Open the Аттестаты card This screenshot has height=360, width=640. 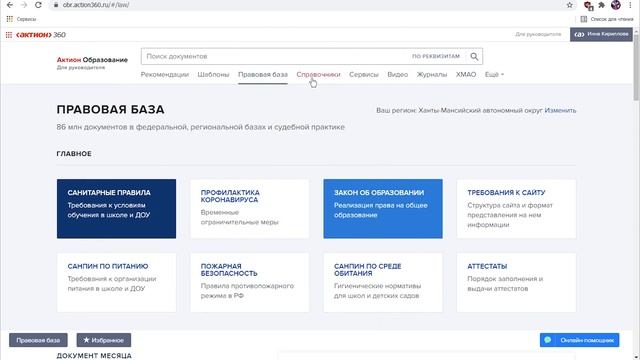click(x=516, y=282)
